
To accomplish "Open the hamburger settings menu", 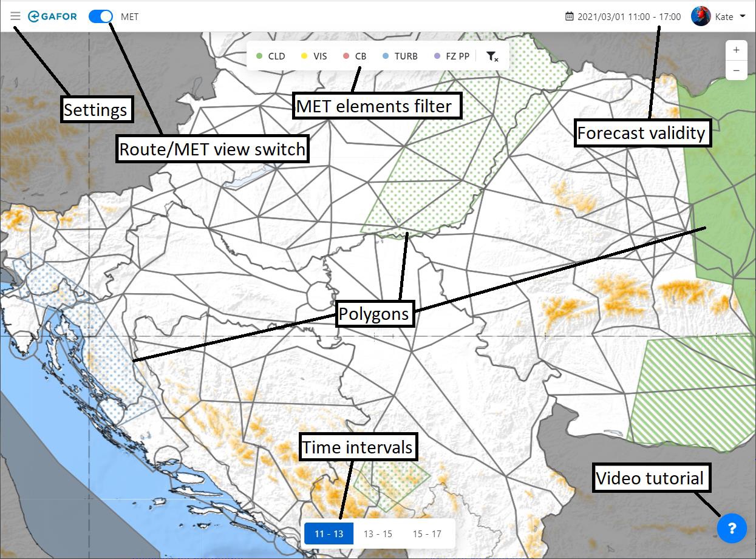I will (16, 16).
